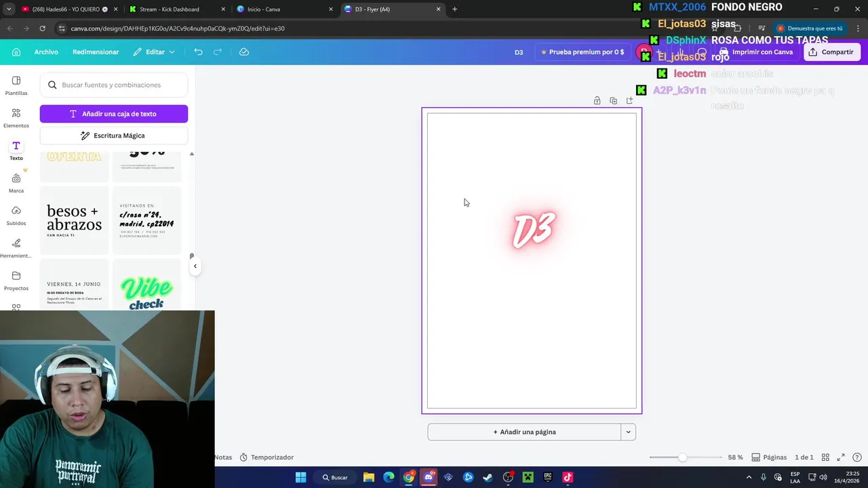Collapse the side panel arrow
The height and width of the screenshot is (488, 868).
click(x=195, y=266)
